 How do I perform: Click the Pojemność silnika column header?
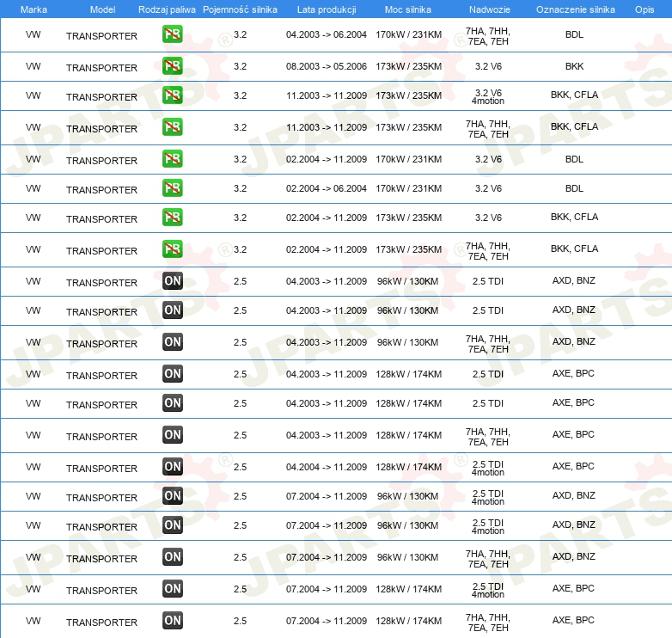[240, 9]
